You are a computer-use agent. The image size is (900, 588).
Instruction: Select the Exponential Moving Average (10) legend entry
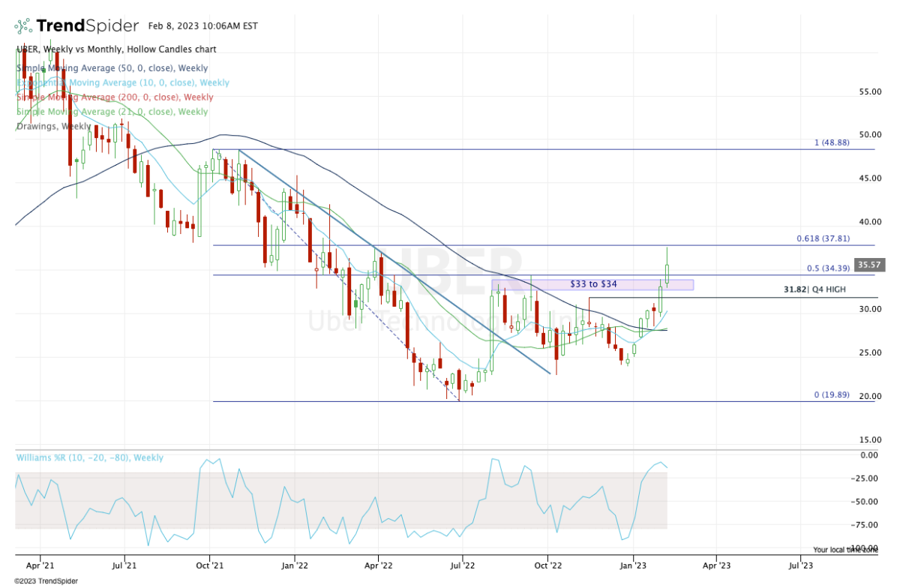pos(123,82)
